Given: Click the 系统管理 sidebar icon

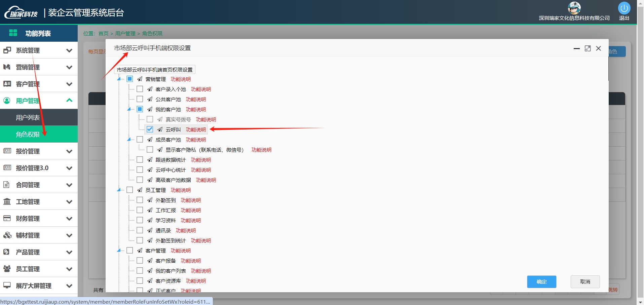Looking at the screenshot, I should coord(7,50).
